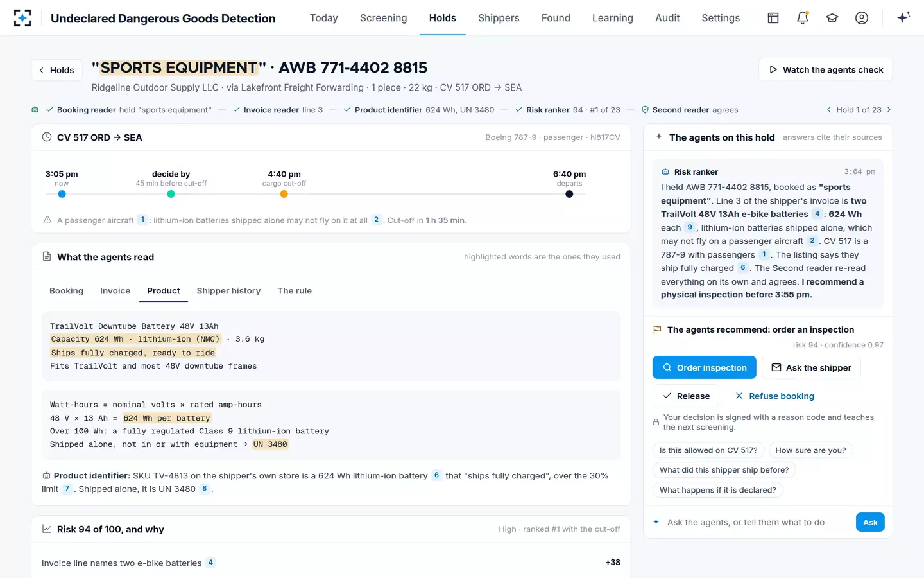View The rule tab
The width and height of the screenshot is (924, 578).
click(x=295, y=291)
